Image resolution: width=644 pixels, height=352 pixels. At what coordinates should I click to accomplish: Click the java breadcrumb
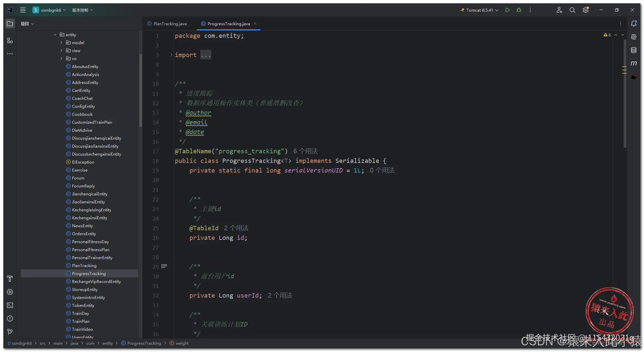74,343
